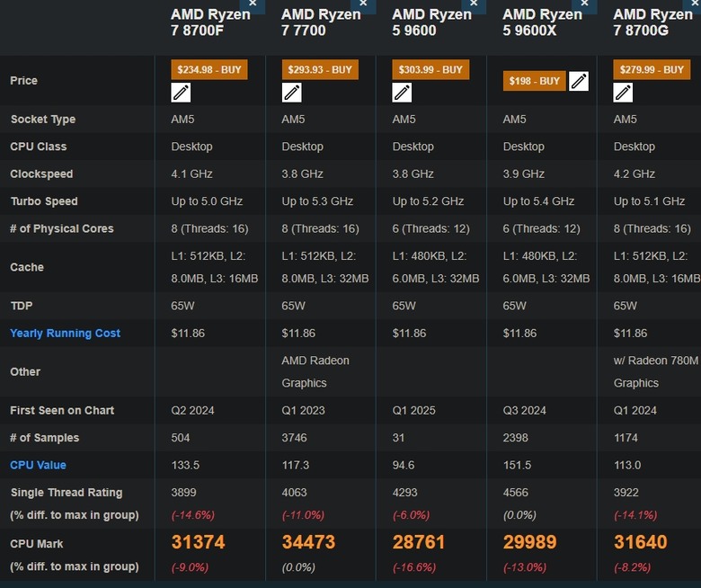Screen dimensions: 701x588
Task: Click the Q1 2025 first seen cell
Action: [414, 411]
